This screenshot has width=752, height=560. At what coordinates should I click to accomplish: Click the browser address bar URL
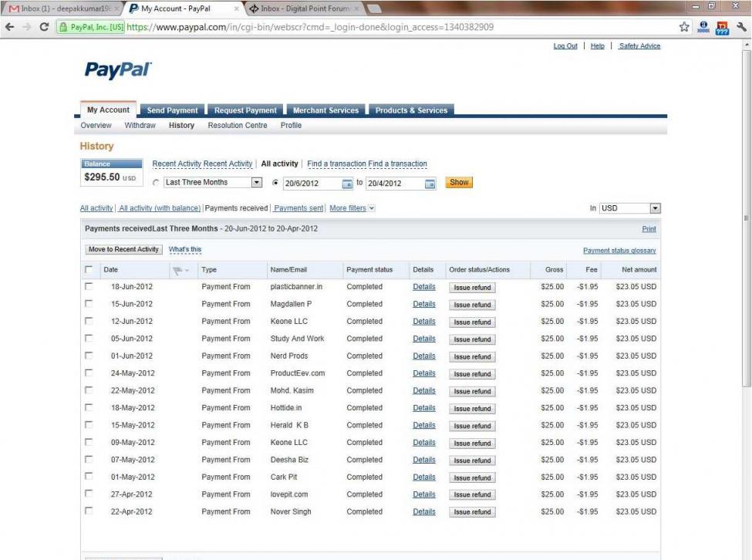[310, 27]
